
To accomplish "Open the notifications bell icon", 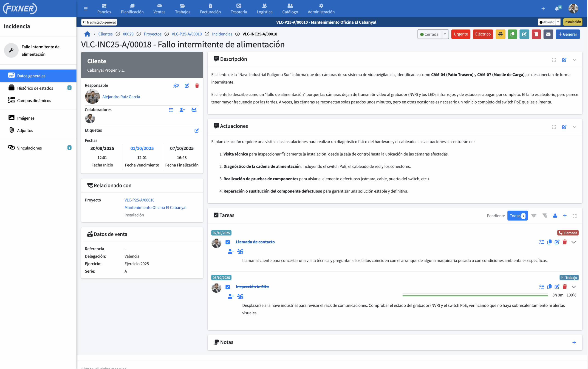I will coord(557,8).
